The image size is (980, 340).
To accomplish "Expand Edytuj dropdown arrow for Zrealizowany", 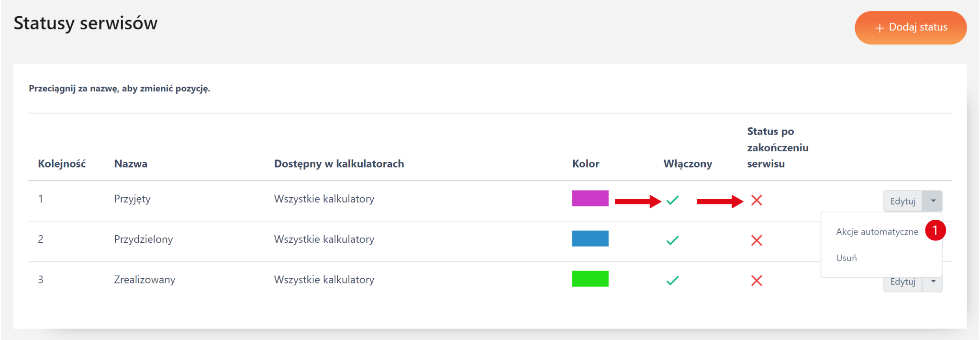I will pos(933,283).
